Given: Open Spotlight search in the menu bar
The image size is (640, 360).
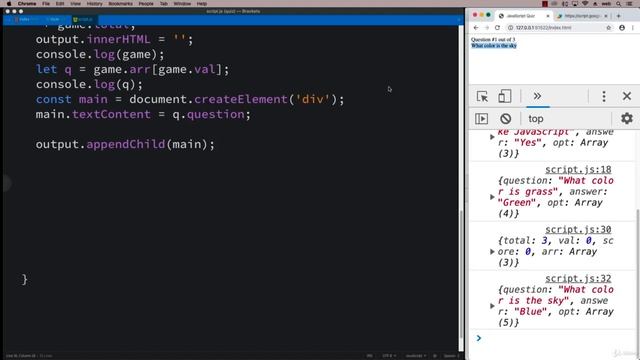Looking at the screenshot, I should tap(619, 4).
